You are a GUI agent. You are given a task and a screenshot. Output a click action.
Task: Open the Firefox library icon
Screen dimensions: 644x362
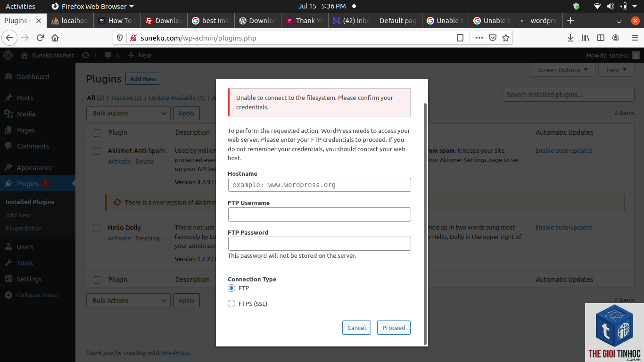pyautogui.click(x=586, y=38)
